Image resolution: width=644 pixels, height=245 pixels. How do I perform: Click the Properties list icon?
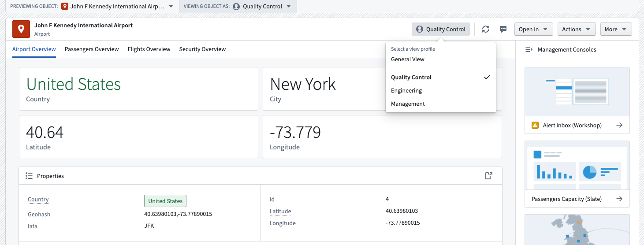[x=29, y=176]
